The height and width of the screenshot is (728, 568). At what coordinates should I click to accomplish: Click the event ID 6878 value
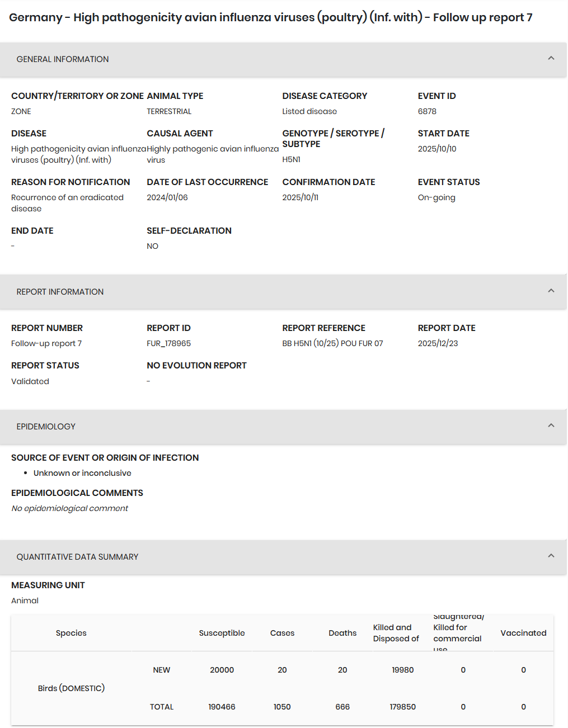pos(427,111)
